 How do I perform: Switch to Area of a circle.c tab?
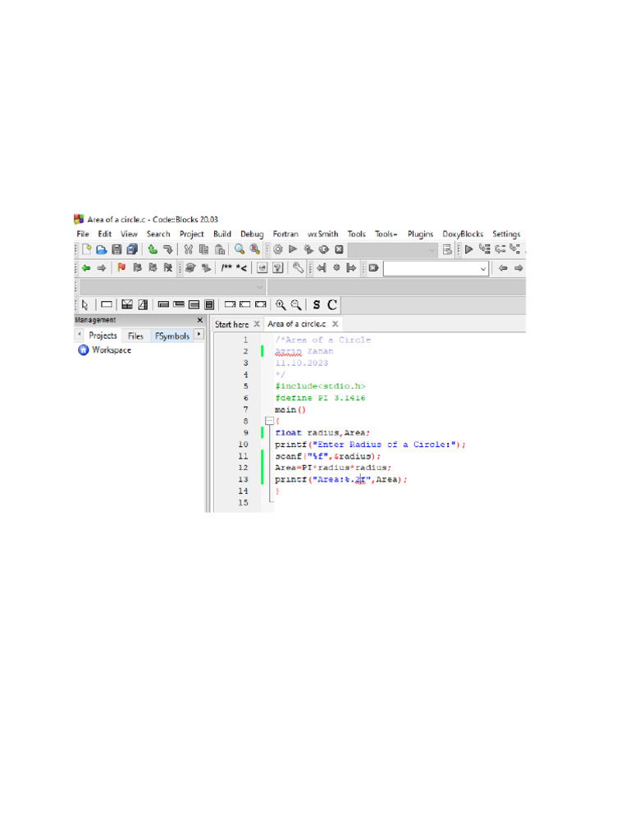tap(296, 323)
